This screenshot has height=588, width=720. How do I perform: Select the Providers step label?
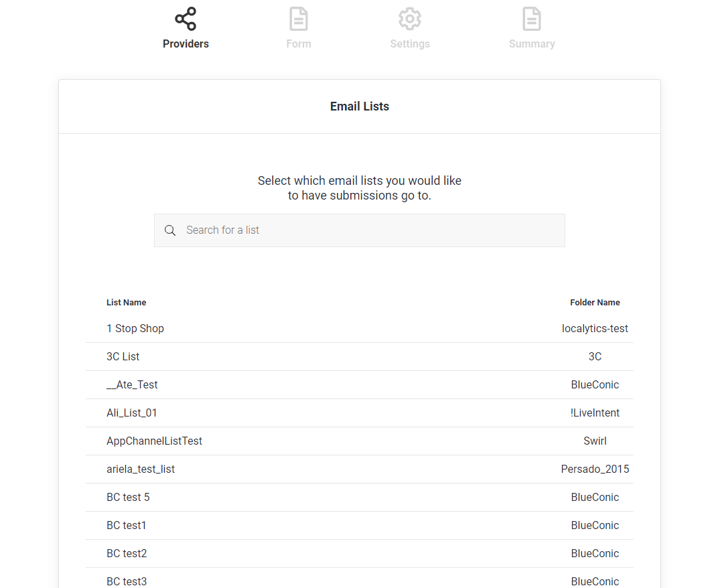[x=186, y=44]
